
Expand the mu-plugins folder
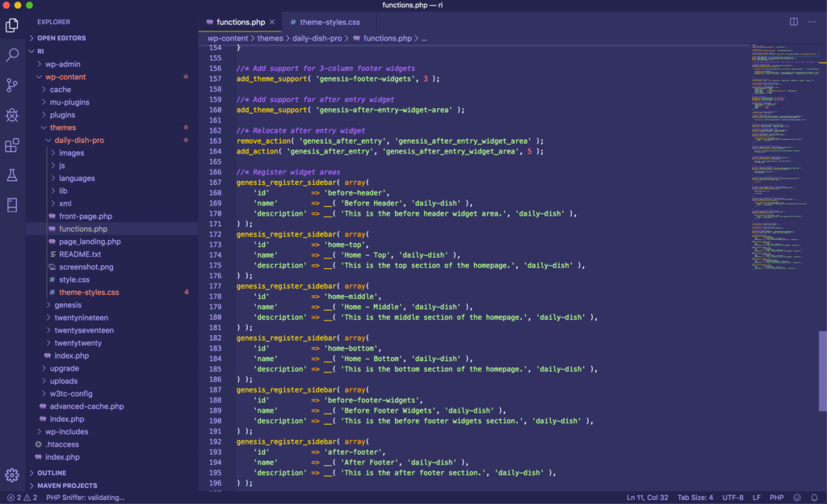(69, 103)
